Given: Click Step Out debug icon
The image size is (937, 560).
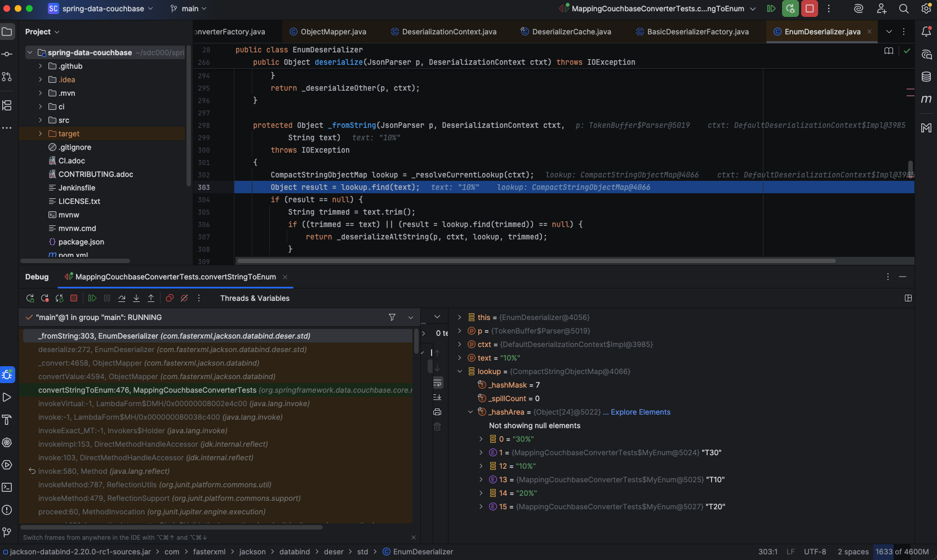Looking at the screenshot, I should pyautogui.click(x=151, y=298).
